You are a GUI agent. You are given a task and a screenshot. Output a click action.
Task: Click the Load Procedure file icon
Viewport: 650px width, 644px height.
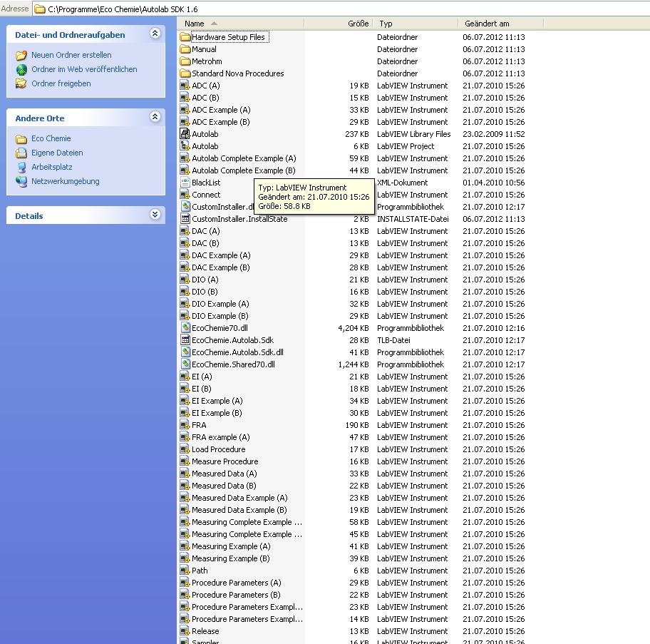185,449
